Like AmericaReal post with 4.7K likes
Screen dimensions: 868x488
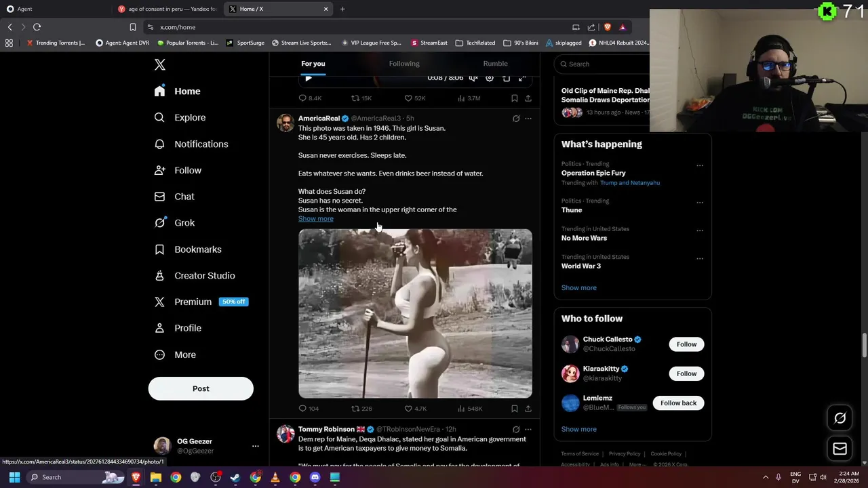click(x=415, y=409)
